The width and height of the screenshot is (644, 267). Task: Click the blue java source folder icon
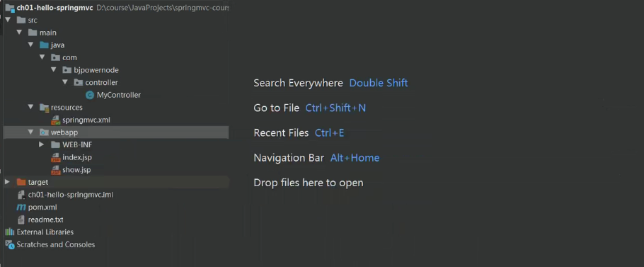click(44, 45)
